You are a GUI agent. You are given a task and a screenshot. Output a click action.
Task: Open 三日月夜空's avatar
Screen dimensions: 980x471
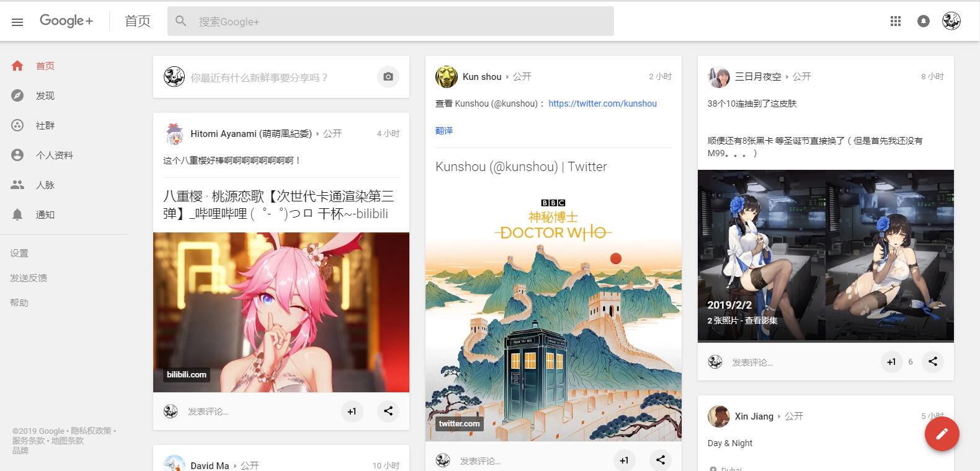coord(718,77)
